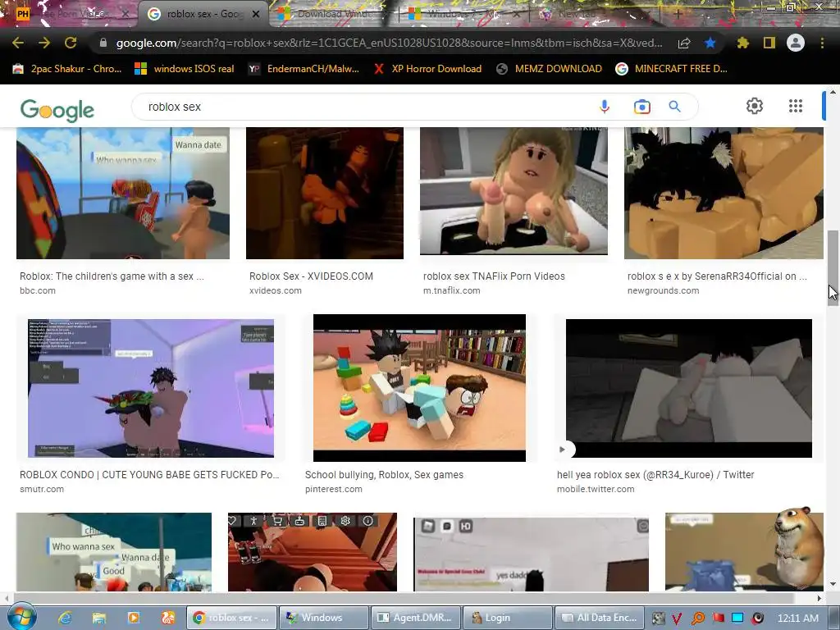Click the 12:11 AM taskbar clock
Viewport: 840px width, 630px height.
[x=797, y=619]
